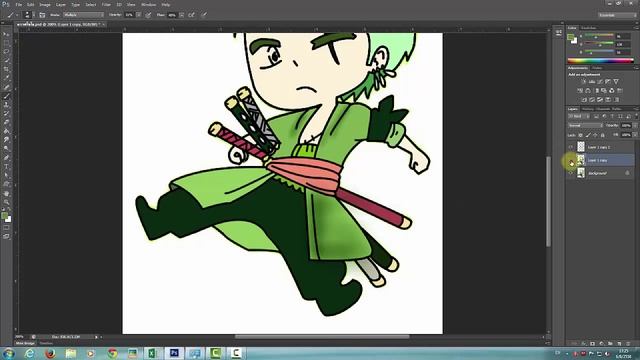Switch to the Channels tab

[x=603, y=109]
